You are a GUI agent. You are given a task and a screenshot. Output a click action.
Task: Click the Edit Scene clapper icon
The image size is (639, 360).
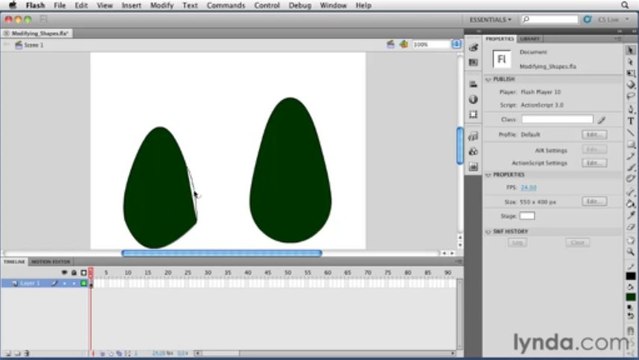coord(390,44)
